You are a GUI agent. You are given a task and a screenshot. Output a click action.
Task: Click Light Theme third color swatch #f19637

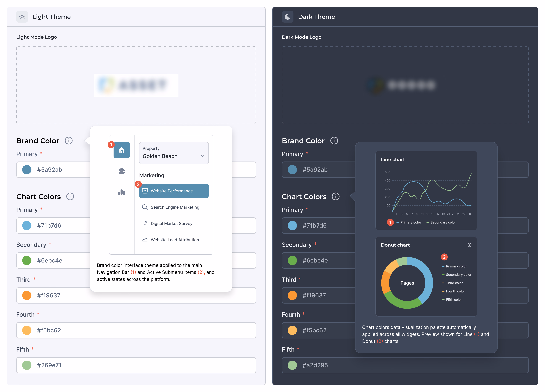tap(27, 295)
